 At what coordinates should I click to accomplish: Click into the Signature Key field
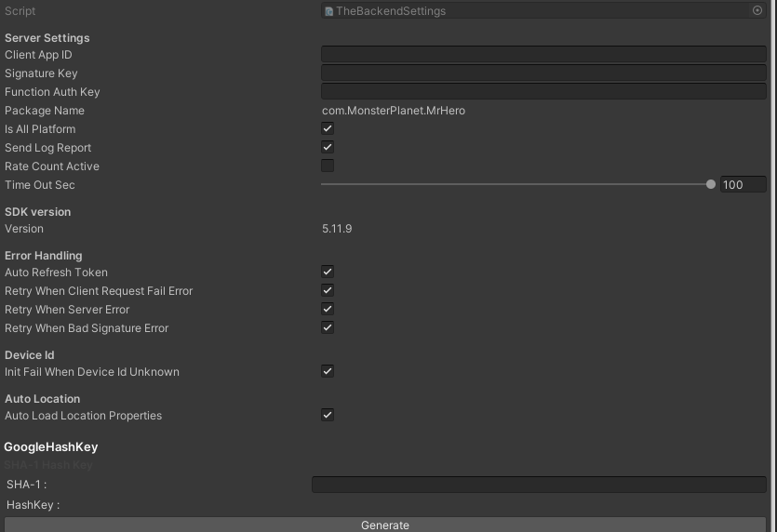[543, 73]
